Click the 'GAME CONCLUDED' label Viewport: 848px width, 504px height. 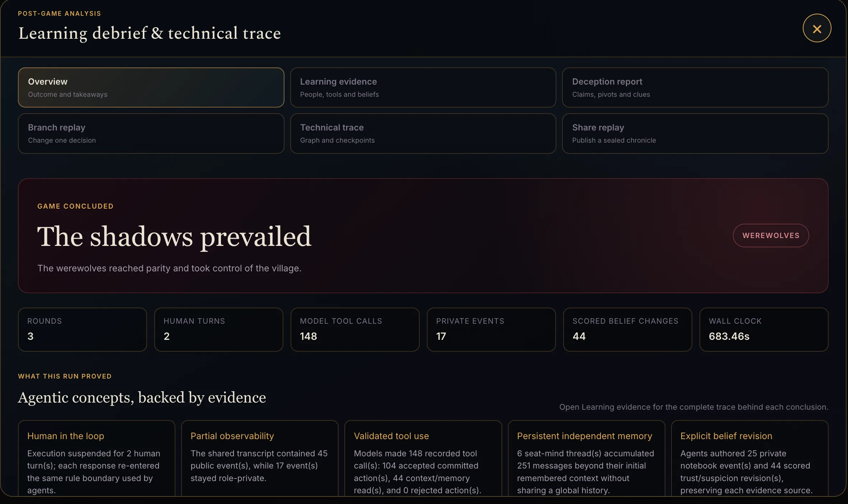(x=75, y=206)
